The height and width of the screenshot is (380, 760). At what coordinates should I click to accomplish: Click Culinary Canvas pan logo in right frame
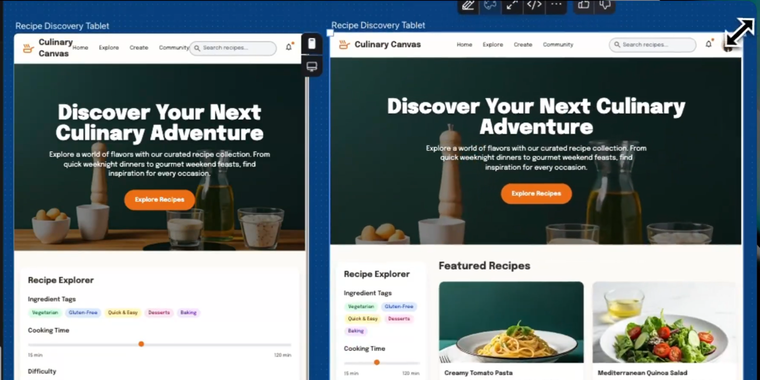[x=344, y=45]
